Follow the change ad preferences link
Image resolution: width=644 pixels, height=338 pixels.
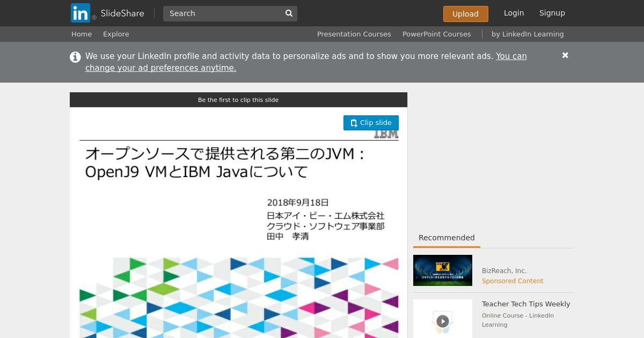(306, 62)
